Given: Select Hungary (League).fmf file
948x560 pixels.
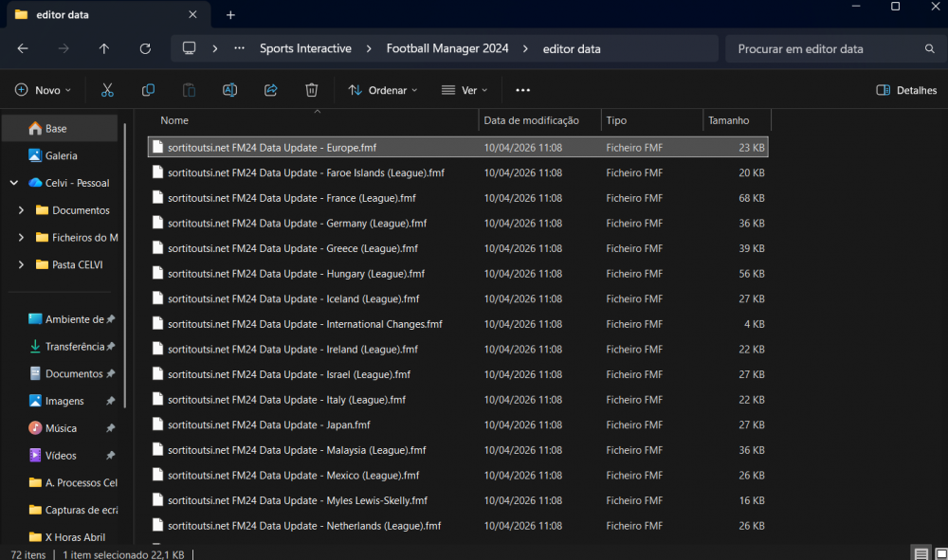Looking at the screenshot, I should [458, 274].
